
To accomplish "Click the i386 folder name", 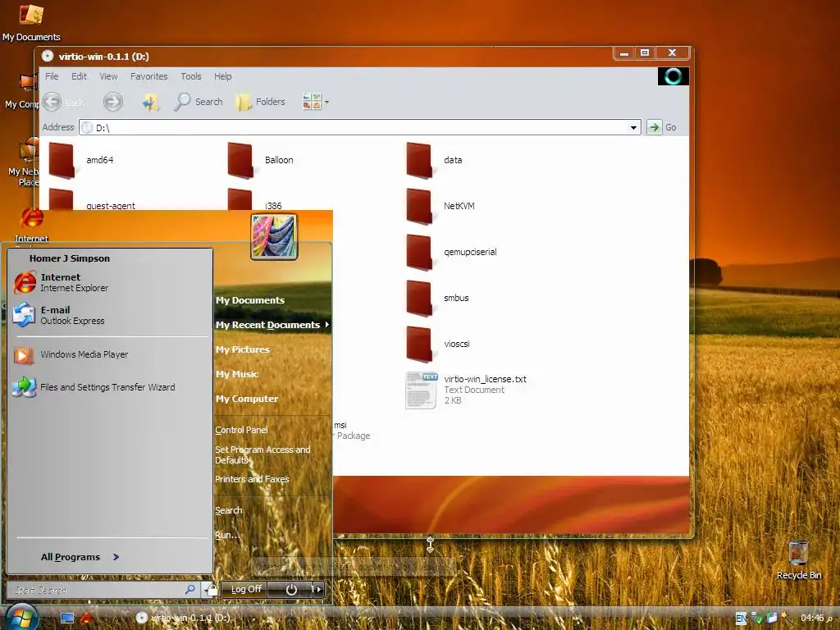I will pos(273,206).
